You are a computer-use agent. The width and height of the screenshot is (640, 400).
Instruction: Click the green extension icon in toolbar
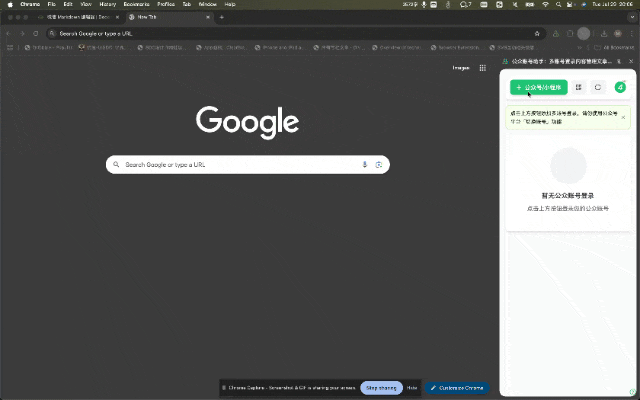click(556, 33)
